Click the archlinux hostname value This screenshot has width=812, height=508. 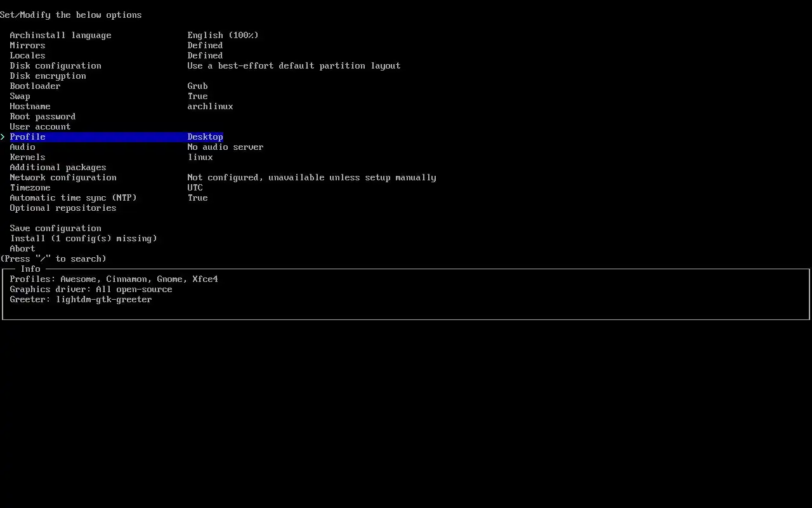click(210, 106)
